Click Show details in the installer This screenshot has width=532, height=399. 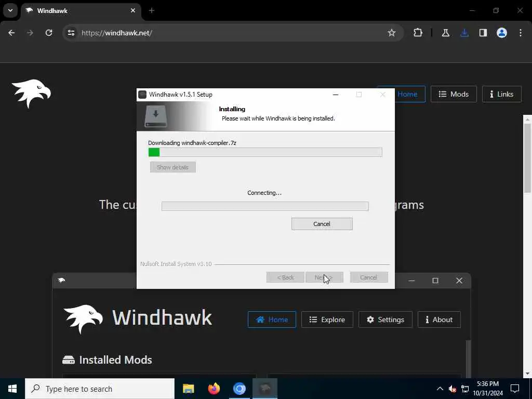(x=172, y=167)
